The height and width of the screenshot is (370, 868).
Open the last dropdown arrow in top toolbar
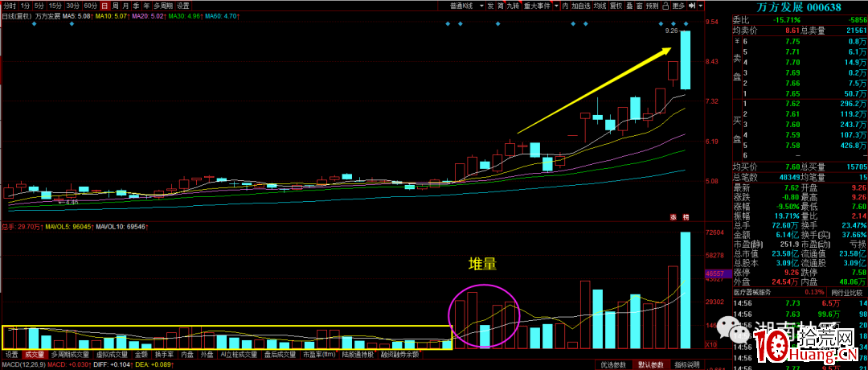pos(702,6)
